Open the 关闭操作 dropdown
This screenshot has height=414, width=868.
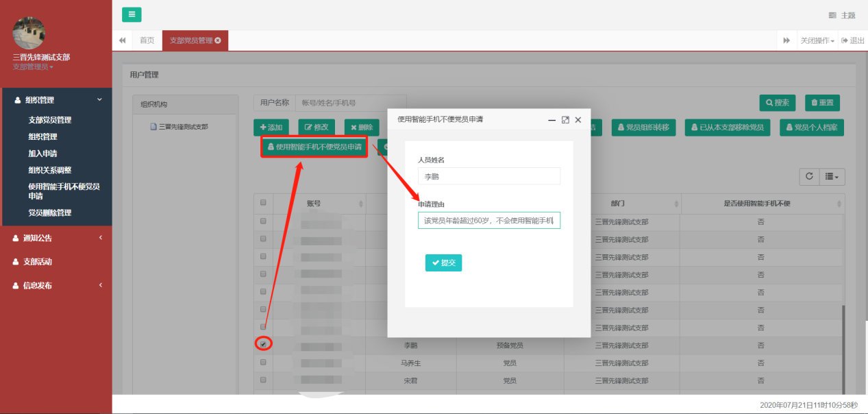pyautogui.click(x=817, y=40)
